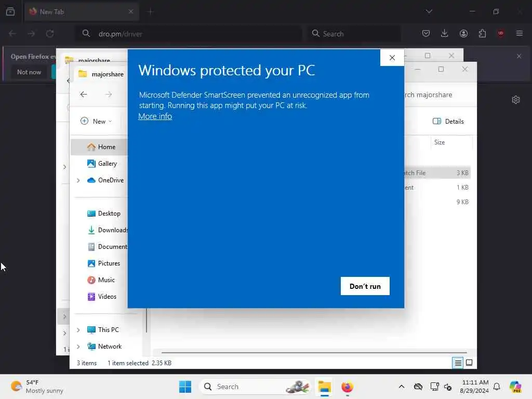Go forward in majorshare File Explorer
The height and width of the screenshot is (399, 532).
[x=109, y=95]
